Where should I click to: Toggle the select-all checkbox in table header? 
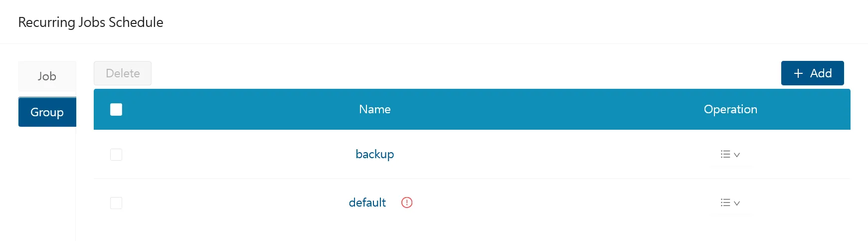click(116, 109)
